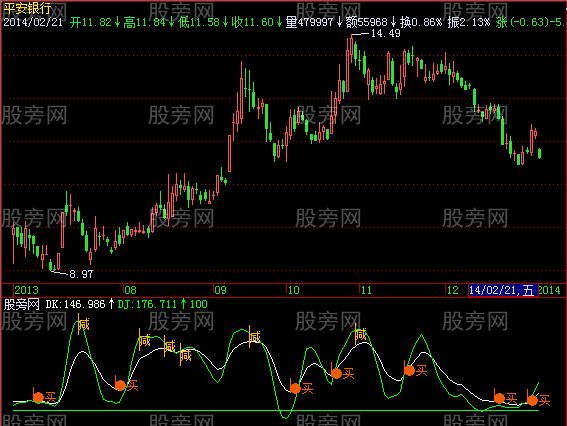Click the 平安银行 stock name title
This screenshot has width=567, height=426.
pyautogui.click(x=27, y=8)
